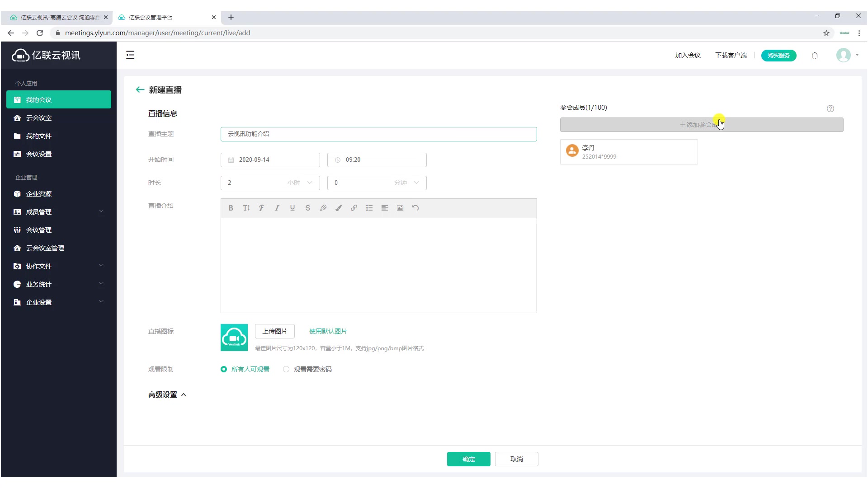Open a new browser tab

click(x=231, y=17)
